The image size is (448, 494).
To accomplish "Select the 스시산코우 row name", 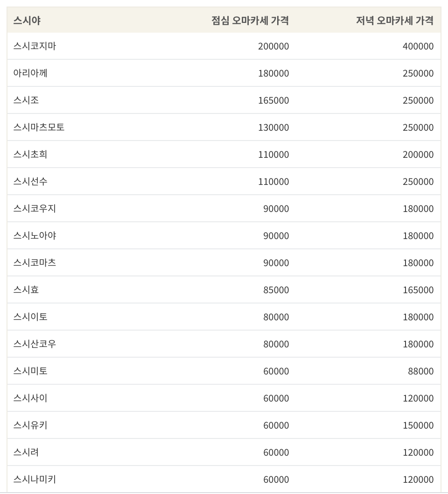I will coord(35,344).
